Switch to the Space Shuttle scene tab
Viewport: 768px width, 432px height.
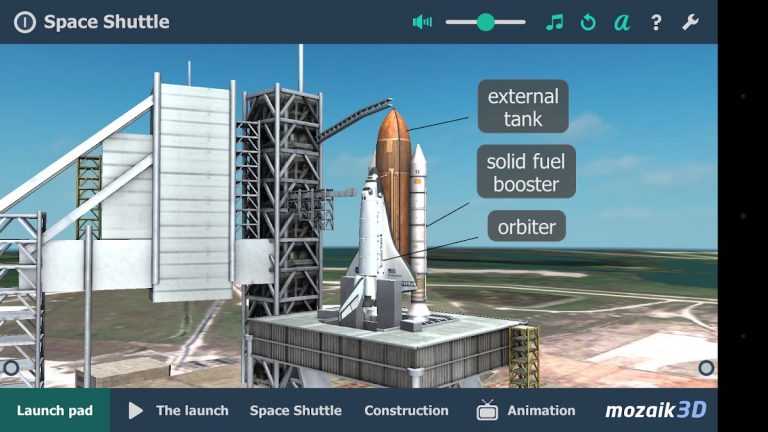click(295, 410)
